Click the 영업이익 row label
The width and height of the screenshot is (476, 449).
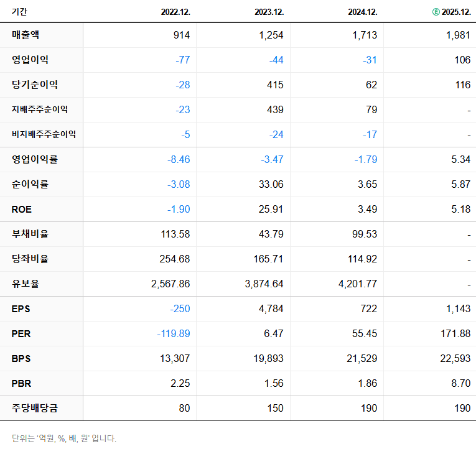30,60
